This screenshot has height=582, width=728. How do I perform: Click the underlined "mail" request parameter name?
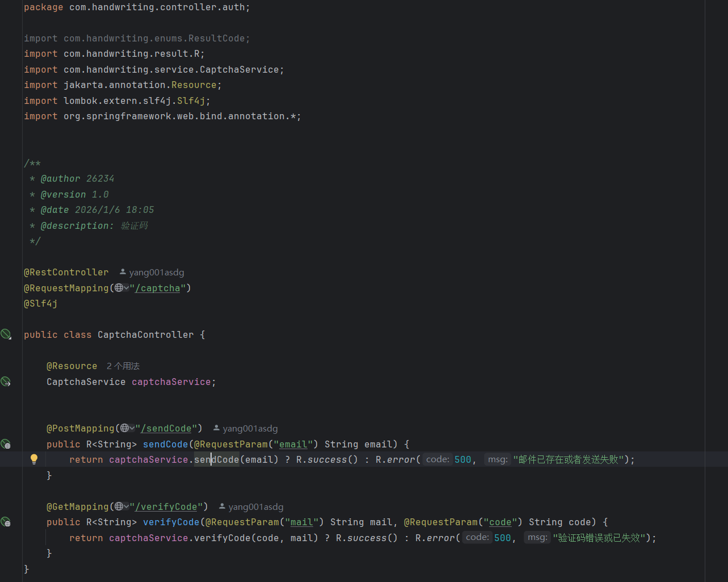pos(302,522)
